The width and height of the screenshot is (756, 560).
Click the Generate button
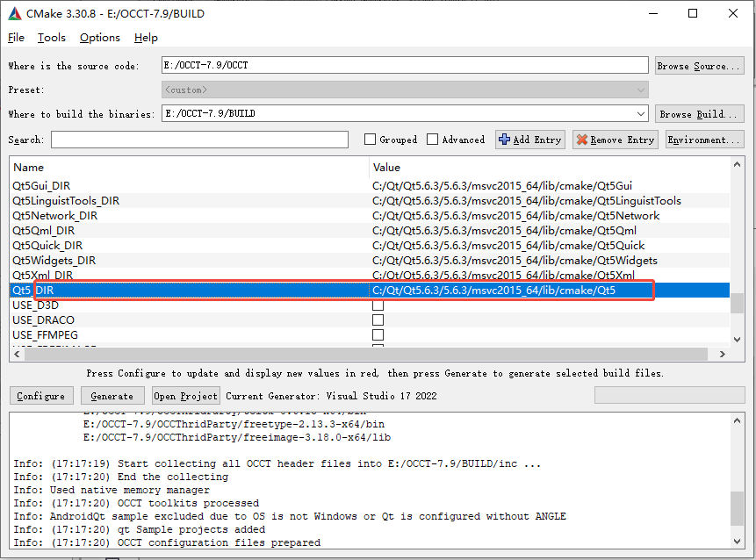(x=112, y=396)
